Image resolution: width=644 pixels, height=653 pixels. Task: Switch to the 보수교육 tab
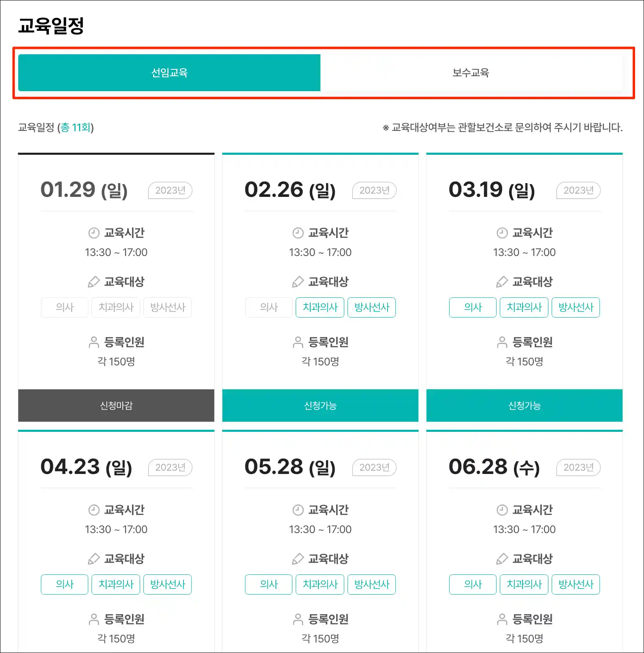coord(471,73)
